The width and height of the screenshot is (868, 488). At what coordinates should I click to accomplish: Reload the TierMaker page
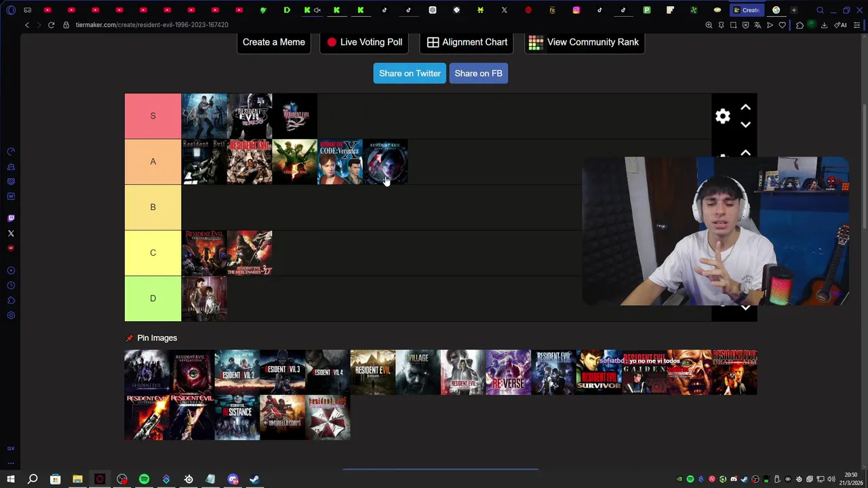pyautogui.click(x=51, y=25)
